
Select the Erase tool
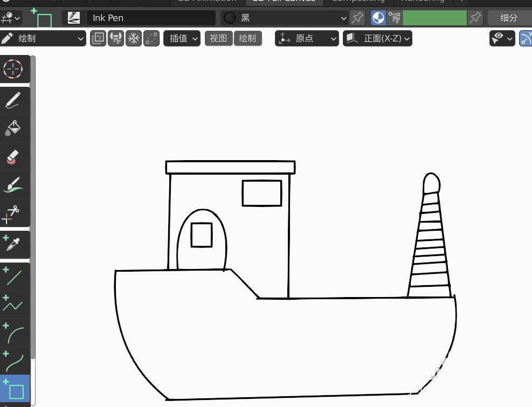coord(13,157)
